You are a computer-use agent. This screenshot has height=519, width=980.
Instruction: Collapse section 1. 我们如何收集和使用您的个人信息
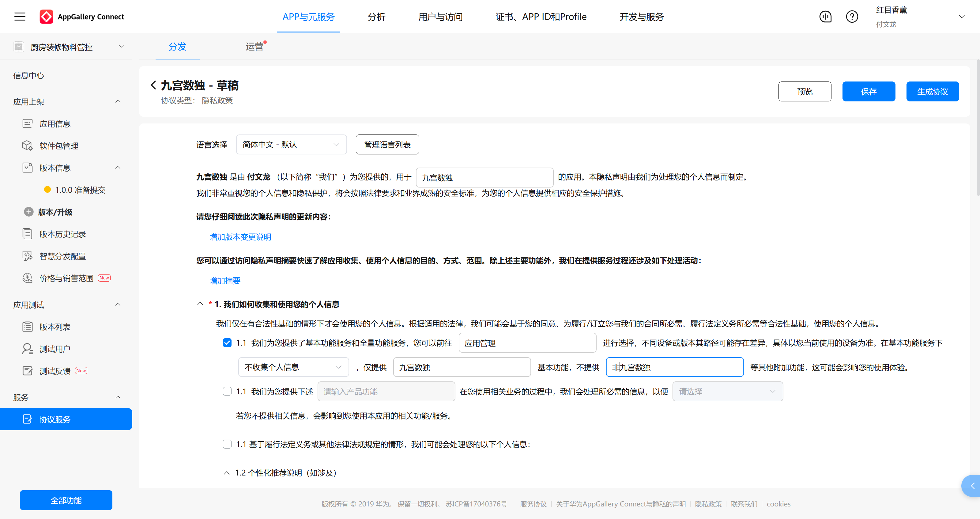point(200,304)
